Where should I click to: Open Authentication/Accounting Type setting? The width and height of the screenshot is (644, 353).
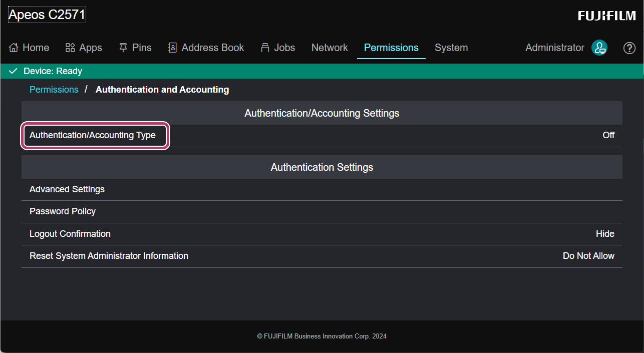322,135
